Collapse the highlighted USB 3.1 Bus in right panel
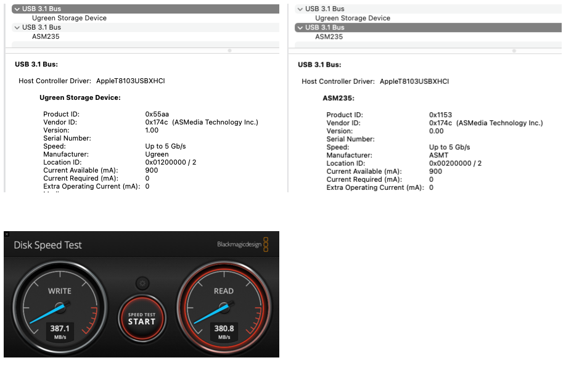 click(300, 28)
